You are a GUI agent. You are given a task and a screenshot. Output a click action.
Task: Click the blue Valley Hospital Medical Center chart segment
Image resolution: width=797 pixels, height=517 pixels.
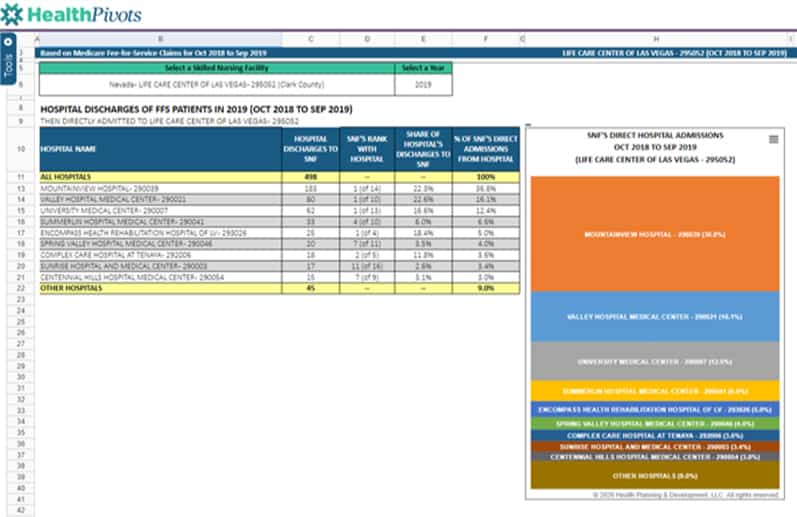click(x=655, y=316)
